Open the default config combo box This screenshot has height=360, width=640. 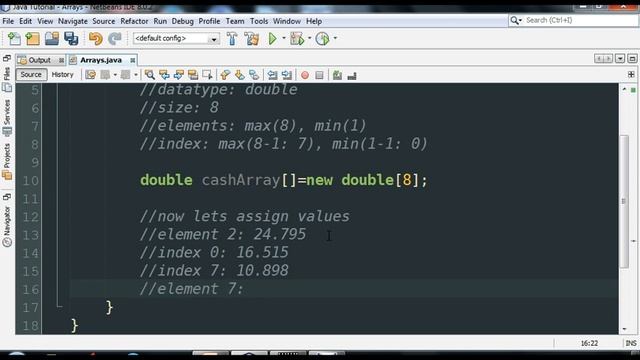[x=176, y=38]
